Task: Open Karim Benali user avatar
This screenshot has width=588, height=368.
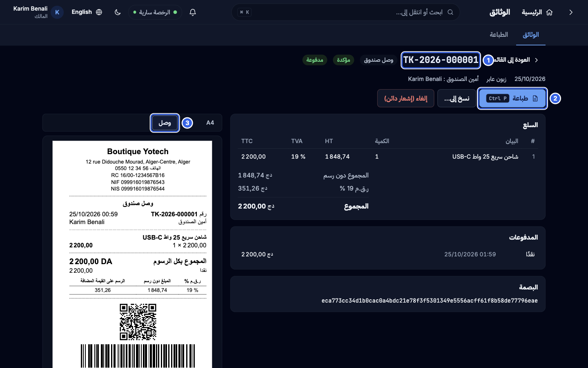Action: [x=57, y=12]
